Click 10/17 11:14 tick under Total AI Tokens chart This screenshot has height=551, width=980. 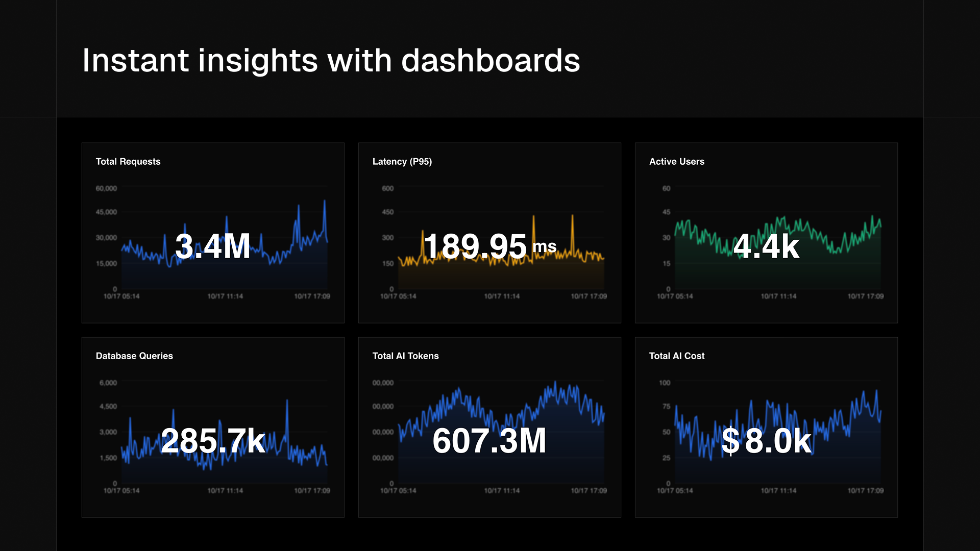point(502,491)
